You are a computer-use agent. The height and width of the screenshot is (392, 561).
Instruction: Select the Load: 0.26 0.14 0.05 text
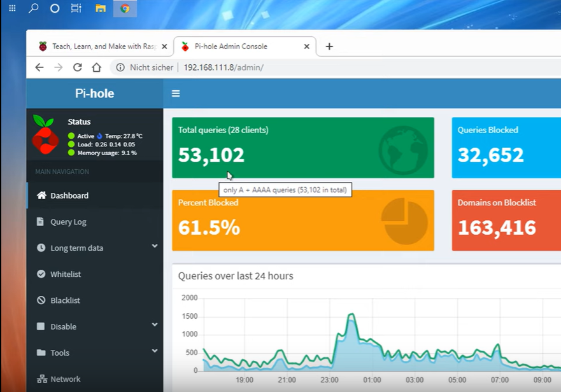(106, 144)
